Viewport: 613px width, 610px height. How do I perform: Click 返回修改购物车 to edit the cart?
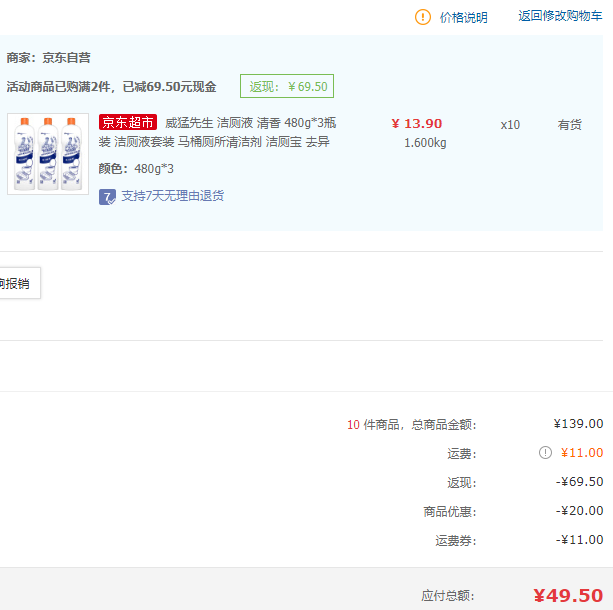[560, 16]
